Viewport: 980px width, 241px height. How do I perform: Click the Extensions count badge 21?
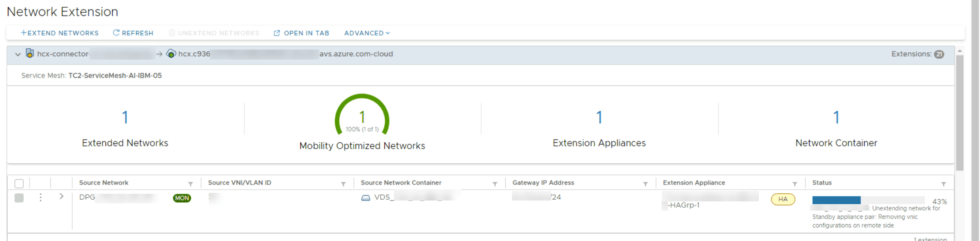pos(939,54)
